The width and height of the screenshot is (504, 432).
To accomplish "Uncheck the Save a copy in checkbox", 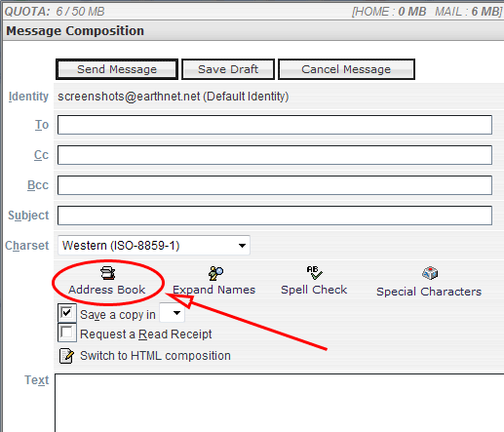I will pos(67,313).
